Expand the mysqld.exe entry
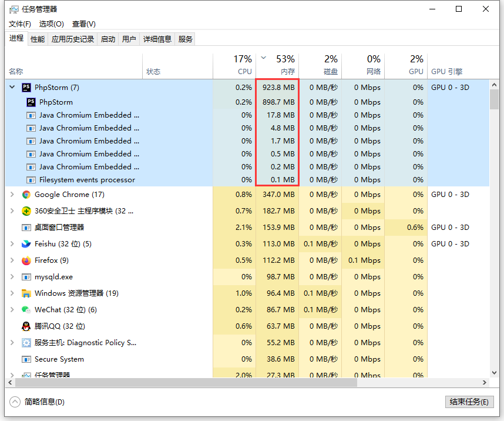The height and width of the screenshot is (421, 504). tap(12, 277)
